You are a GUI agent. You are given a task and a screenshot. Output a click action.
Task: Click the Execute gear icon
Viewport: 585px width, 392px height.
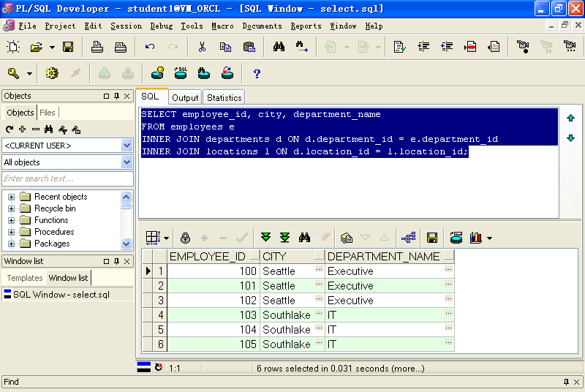click(x=52, y=74)
